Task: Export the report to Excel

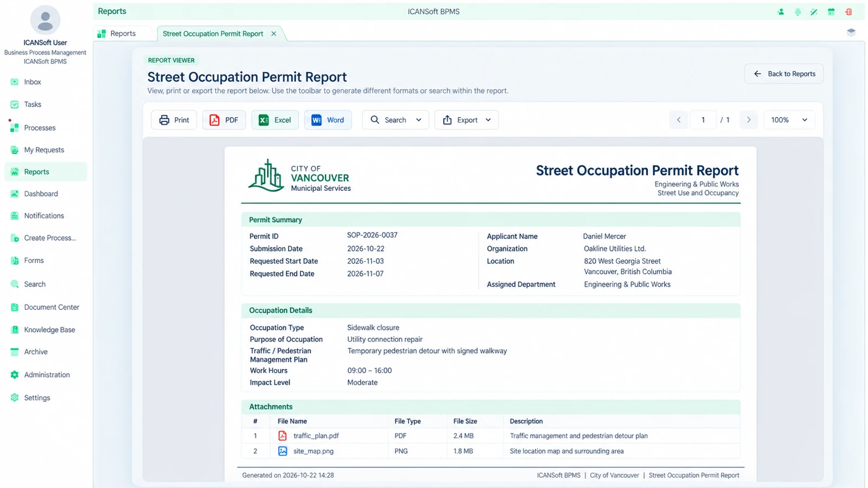Action: pos(275,120)
